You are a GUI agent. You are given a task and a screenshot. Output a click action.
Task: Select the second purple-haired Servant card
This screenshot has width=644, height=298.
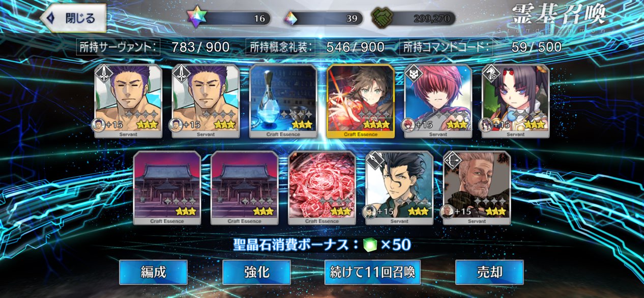pyautogui.click(x=206, y=101)
